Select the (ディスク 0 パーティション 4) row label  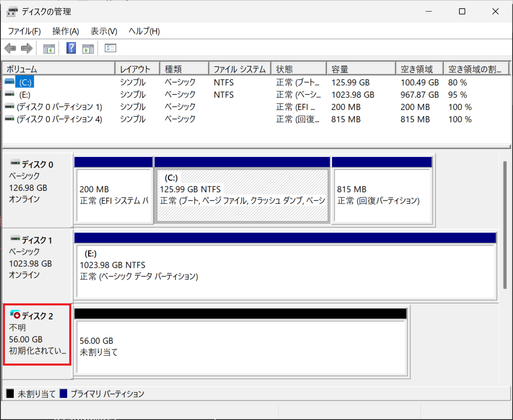click(59, 120)
